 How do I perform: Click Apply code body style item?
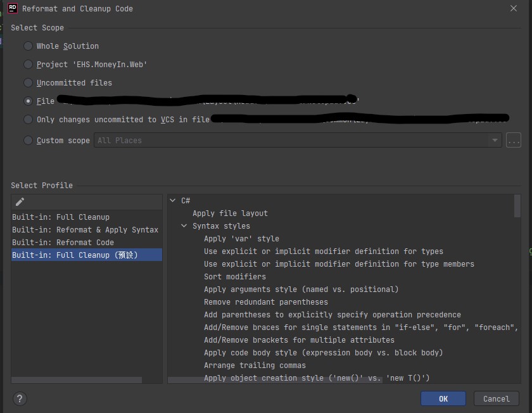(x=324, y=353)
